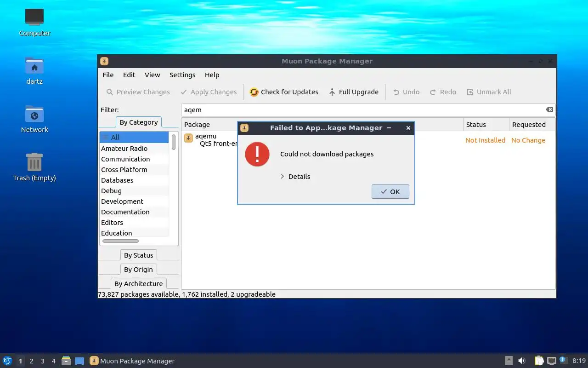Click Preview Changes in the toolbar

click(x=138, y=92)
